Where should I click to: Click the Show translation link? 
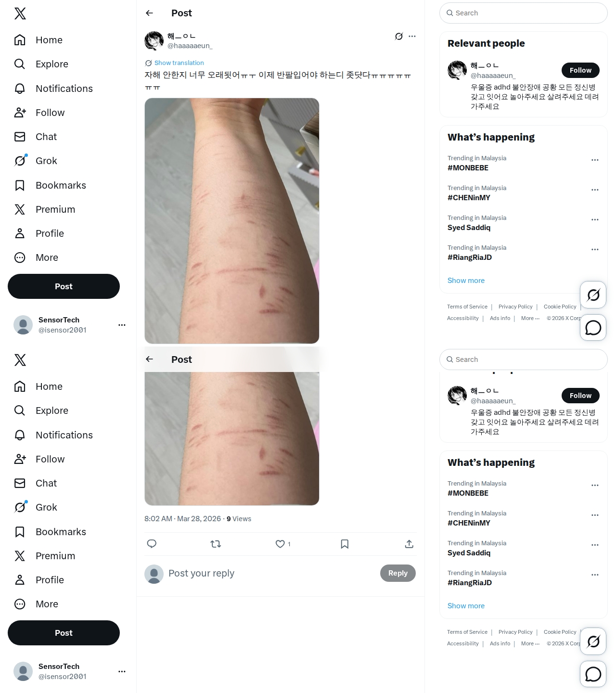point(179,63)
